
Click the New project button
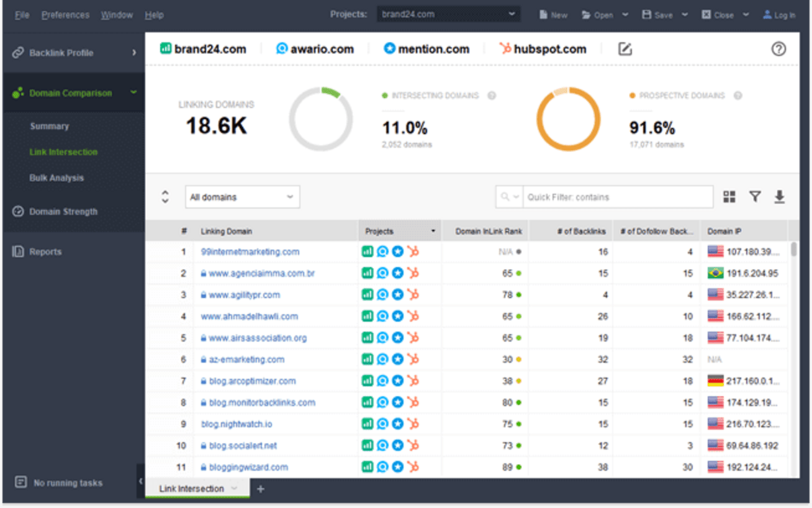pyautogui.click(x=553, y=15)
